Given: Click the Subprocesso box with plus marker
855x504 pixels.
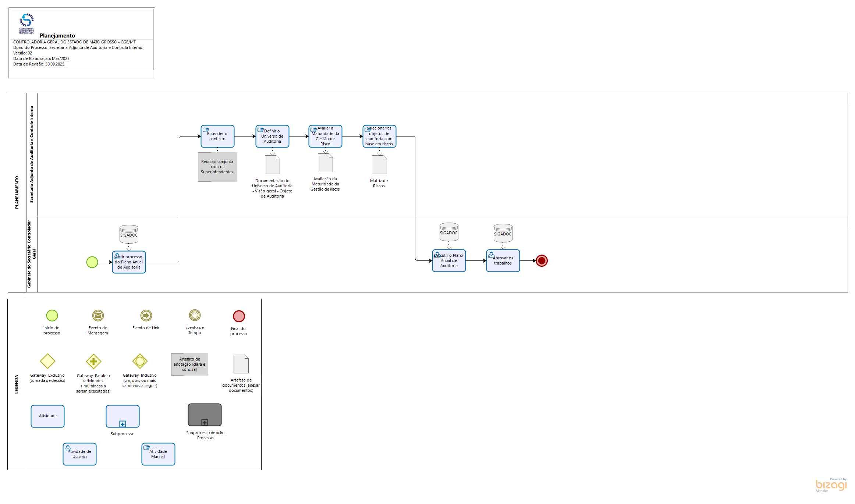Looking at the screenshot, I should (x=123, y=416).
